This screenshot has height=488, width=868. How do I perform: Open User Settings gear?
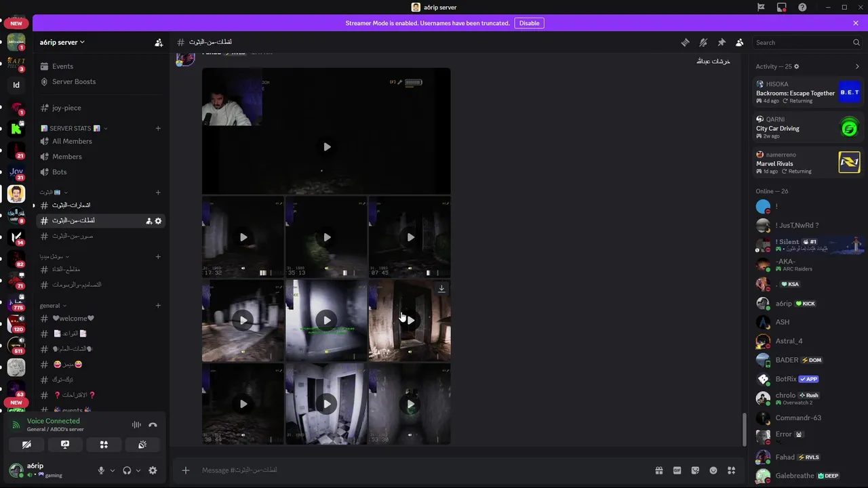pyautogui.click(x=153, y=470)
